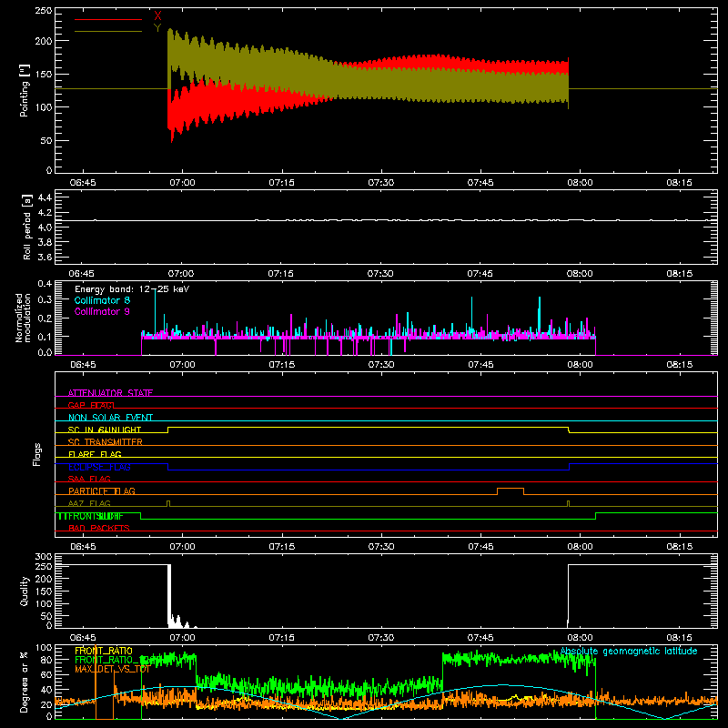Click the 'Normalized modulation' axis title
Screen dimensions: 728x728
point(24,318)
